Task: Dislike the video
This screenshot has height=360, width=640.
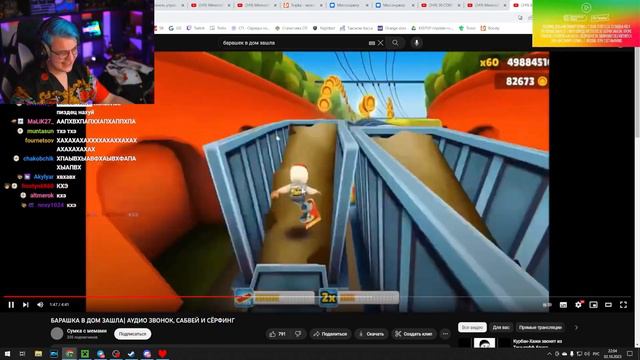Action: tap(299, 334)
